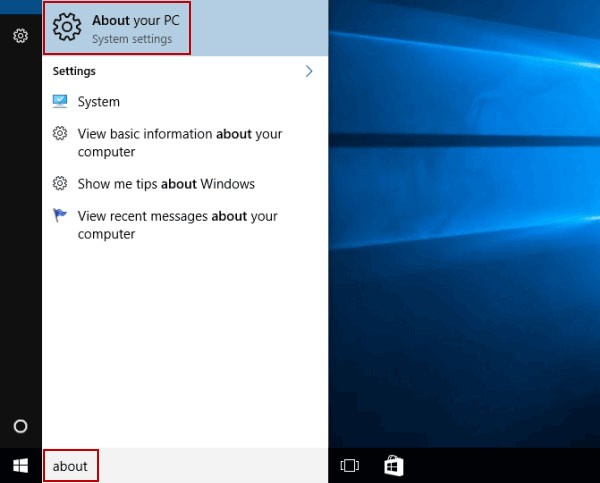Select the Settings category header

pos(75,72)
